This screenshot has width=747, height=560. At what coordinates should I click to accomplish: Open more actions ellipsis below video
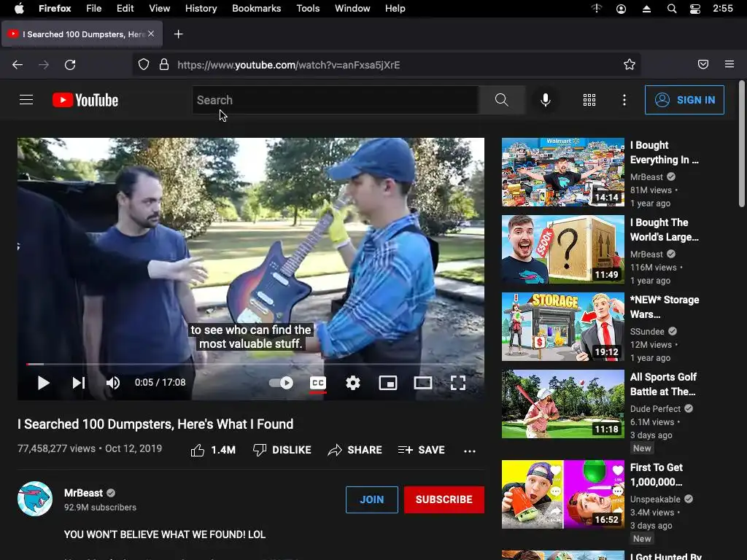pyautogui.click(x=470, y=451)
